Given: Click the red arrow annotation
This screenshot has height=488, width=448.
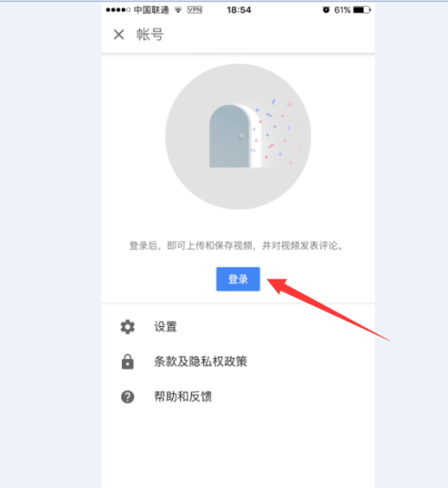Looking at the screenshot, I should [x=329, y=310].
